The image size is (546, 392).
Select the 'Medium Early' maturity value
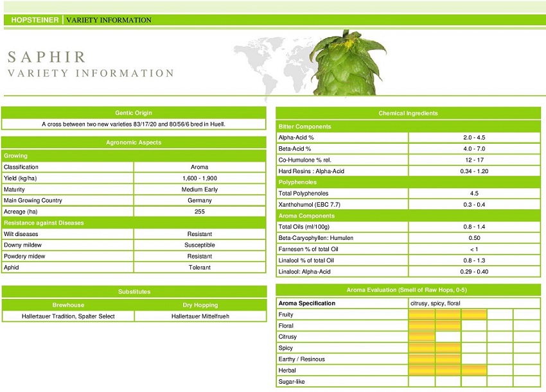[x=200, y=189]
